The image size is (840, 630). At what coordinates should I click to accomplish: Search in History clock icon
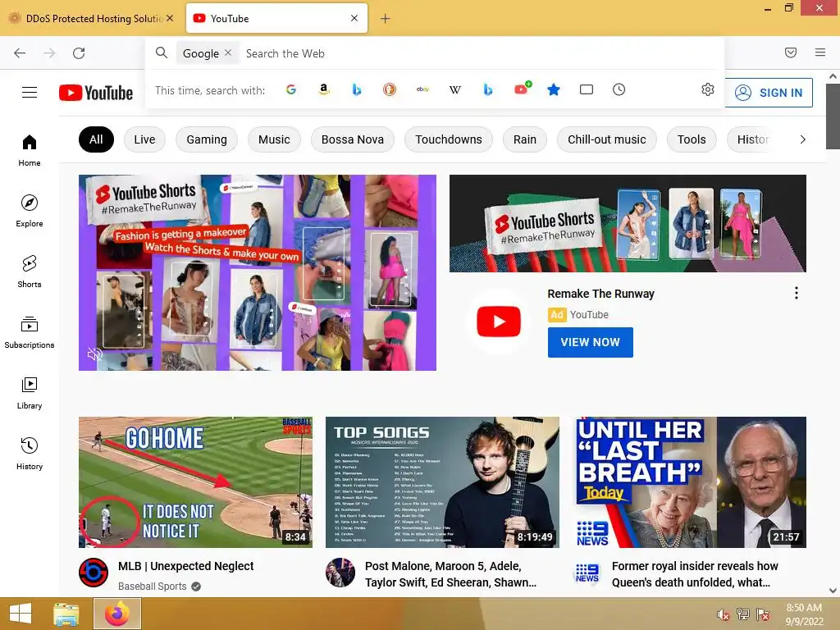pyautogui.click(x=619, y=89)
